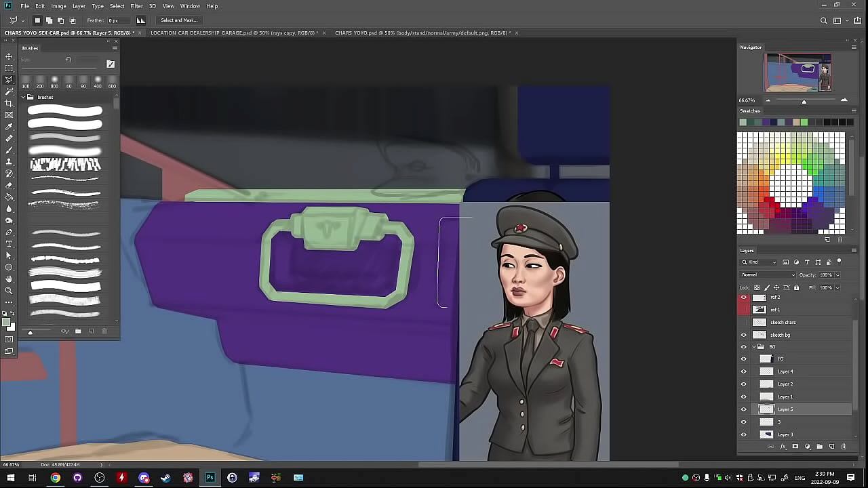This screenshot has height=488, width=868.
Task: Select the Crop tool
Action: (x=9, y=103)
